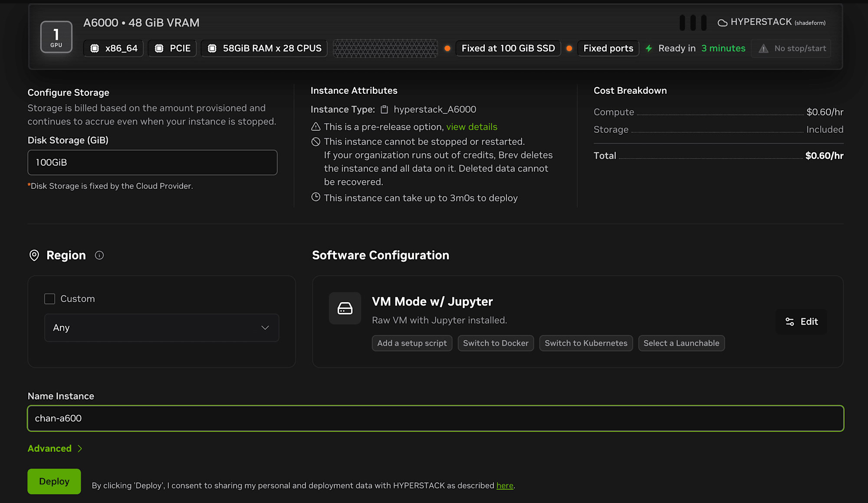The width and height of the screenshot is (868, 503).
Task: Open the consent 'here' link
Action: 505,486
